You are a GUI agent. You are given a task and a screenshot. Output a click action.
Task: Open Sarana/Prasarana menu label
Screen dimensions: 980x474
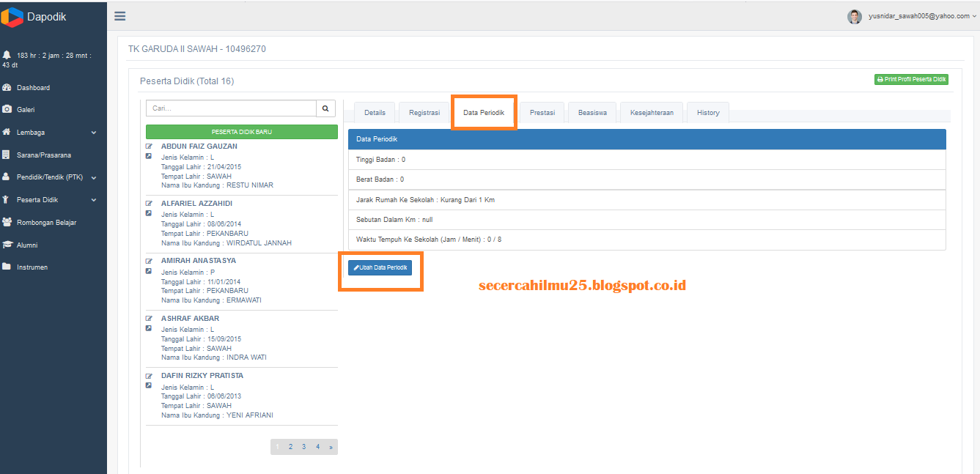44,155
